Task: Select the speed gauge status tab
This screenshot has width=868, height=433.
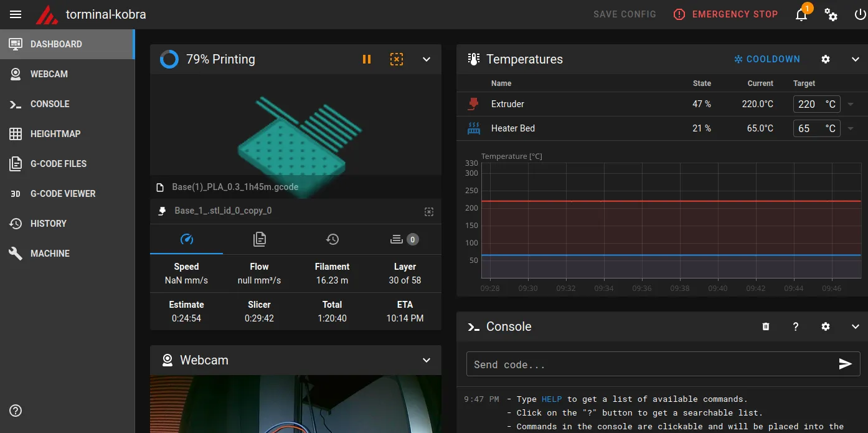Action: click(186, 239)
